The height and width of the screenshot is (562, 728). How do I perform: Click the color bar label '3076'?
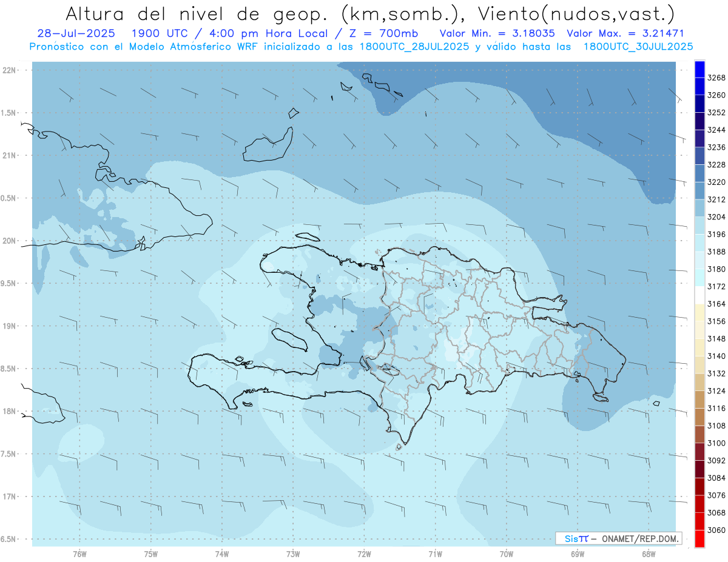[x=716, y=495]
